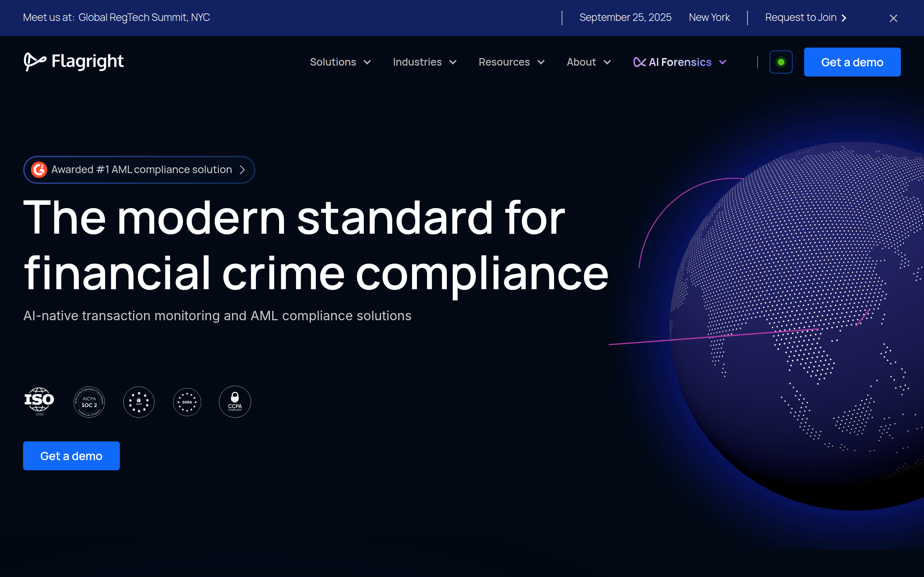Toggle the green dot status button

click(781, 62)
